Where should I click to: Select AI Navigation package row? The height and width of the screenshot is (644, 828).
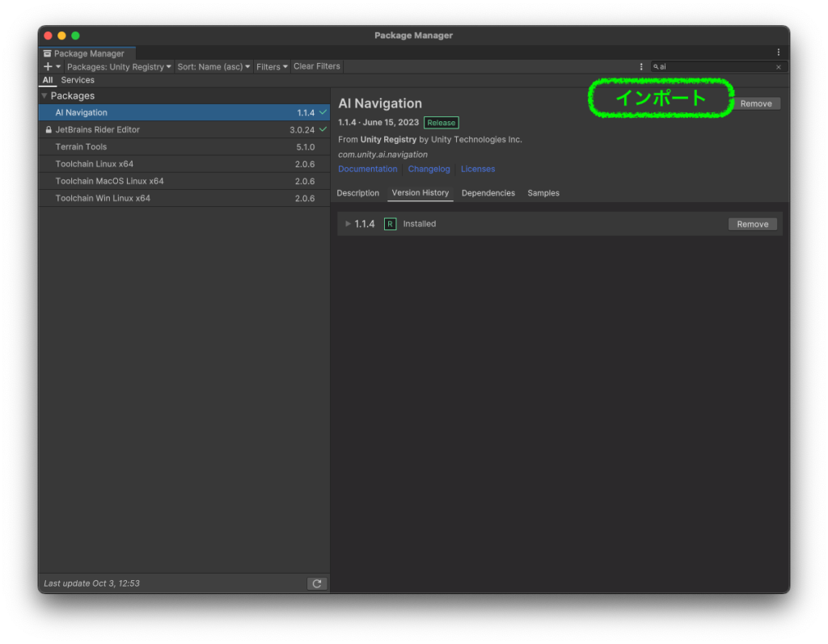point(184,112)
